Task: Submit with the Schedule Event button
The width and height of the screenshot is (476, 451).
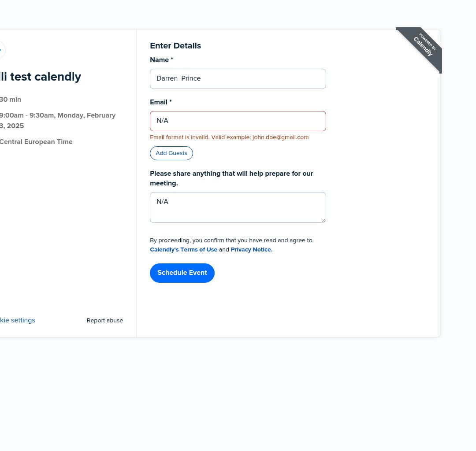Action: pos(182,273)
